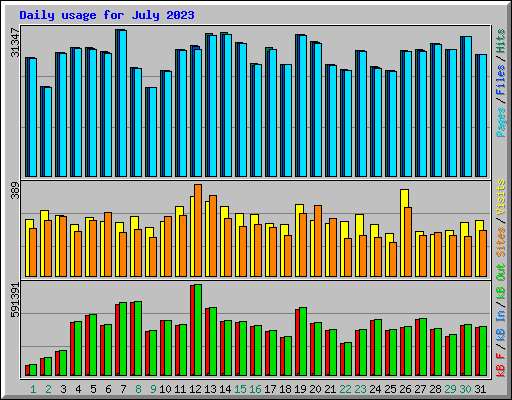The height and width of the screenshot is (400, 512).
Task: Click day label 12 on the x-axis
Action: pos(195,389)
